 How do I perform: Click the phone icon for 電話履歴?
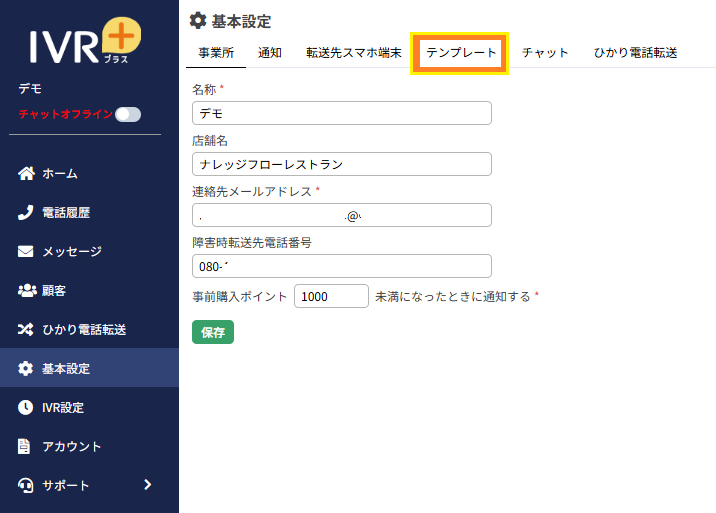click(x=27, y=213)
